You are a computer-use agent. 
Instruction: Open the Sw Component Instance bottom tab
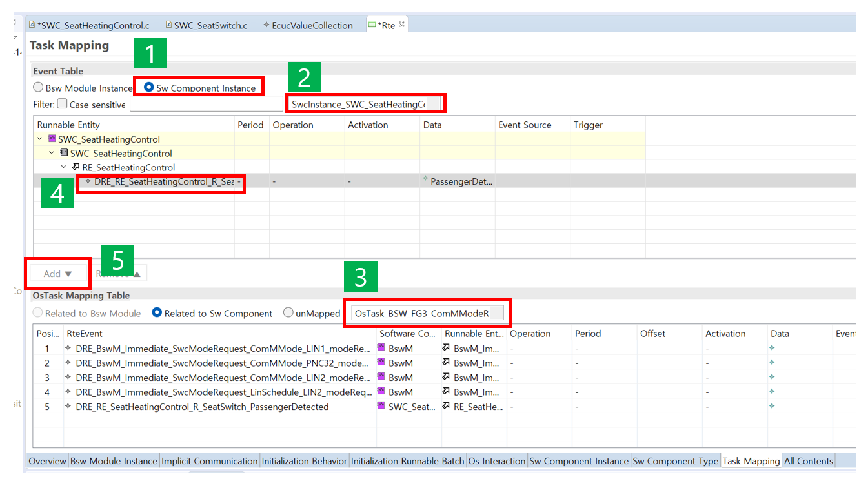click(x=579, y=461)
